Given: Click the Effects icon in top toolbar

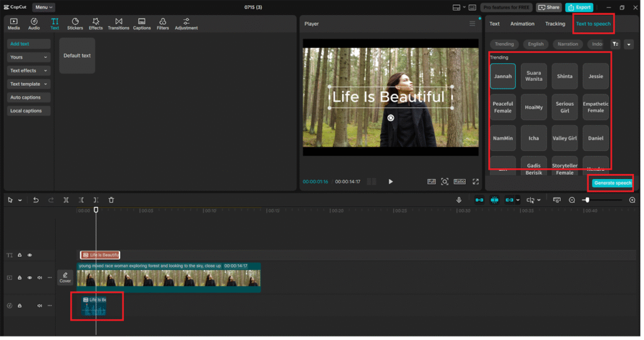Looking at the screenshot, I should 96,24.
